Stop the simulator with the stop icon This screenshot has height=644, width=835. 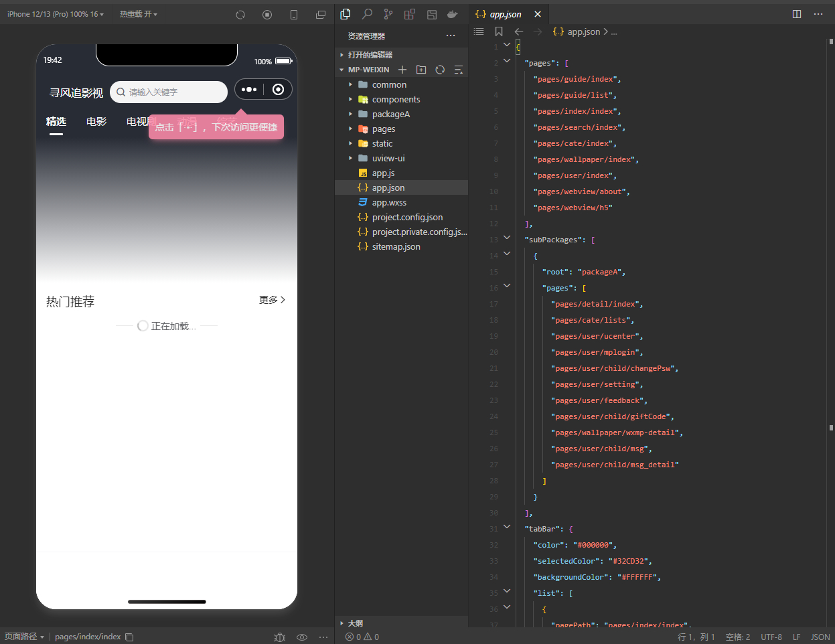[x=267, y=15]
